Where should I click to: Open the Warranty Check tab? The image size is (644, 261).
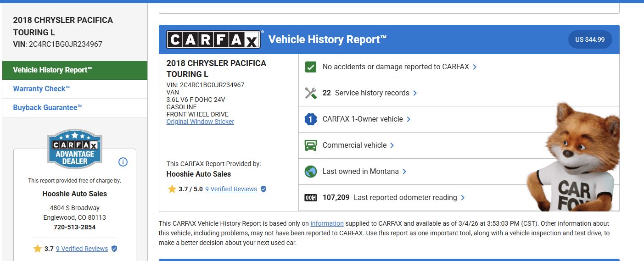pos(41,89)
